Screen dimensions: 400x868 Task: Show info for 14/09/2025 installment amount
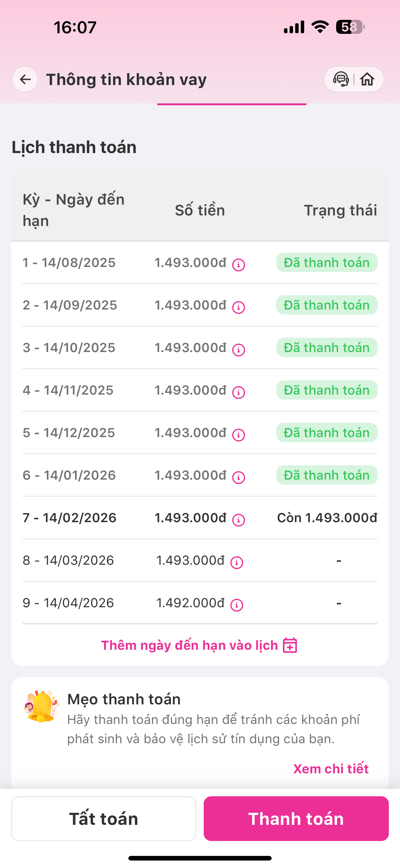(x=238, y=307)
